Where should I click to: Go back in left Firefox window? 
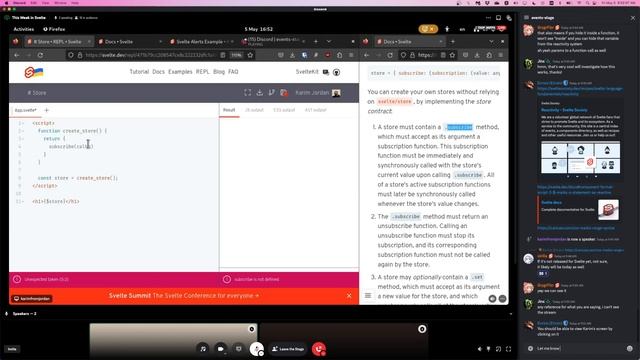click(x=17, y=55)
